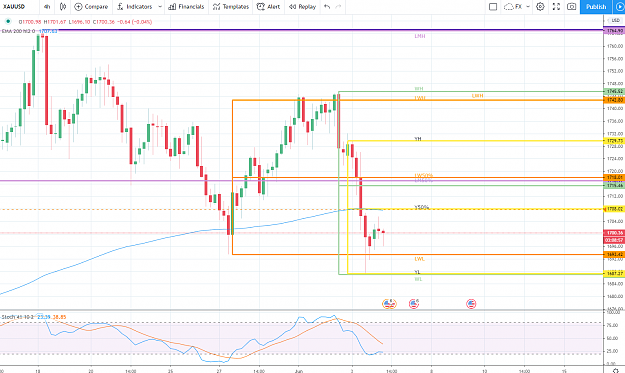Open the Indicators dialog
Image resolution: width=625 pixels, height=373 pixels.
135,6
